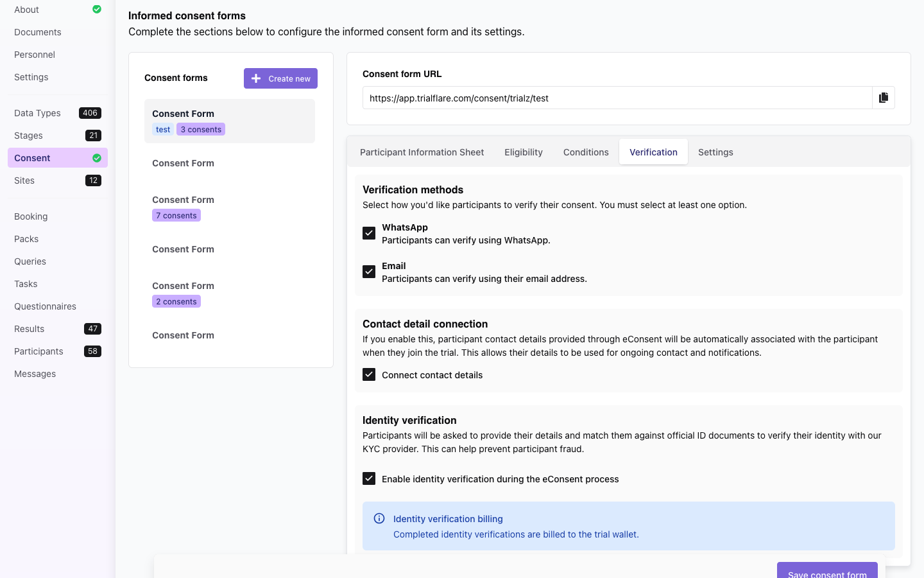
Task: Click the 47 badge on Results
Action: [93, 329]
